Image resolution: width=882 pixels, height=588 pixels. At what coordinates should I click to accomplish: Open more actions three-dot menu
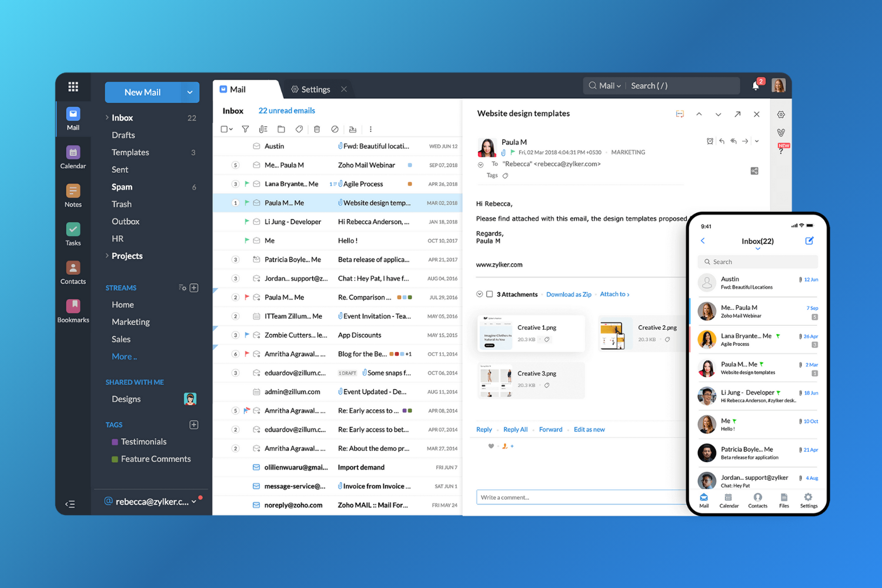370,129
